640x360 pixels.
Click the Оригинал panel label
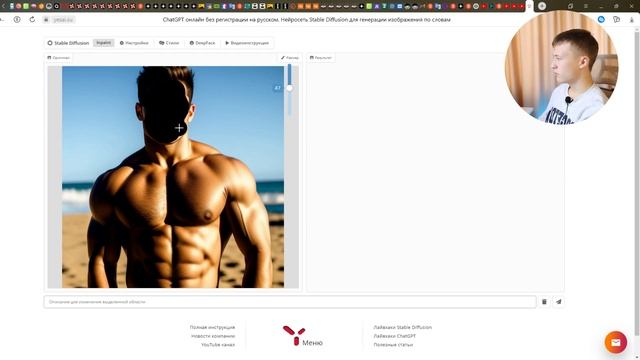pyautogui.click(x=59, y=58)
